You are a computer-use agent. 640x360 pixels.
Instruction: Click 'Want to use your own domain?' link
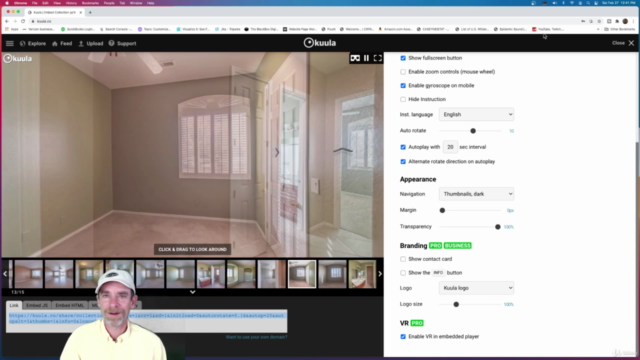coord(256,337)
